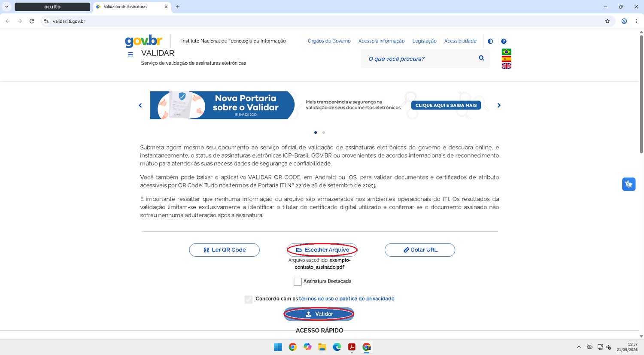Go to the previous banner slide
This screenshot has height=355, width=644.
[x=140, y=105]
